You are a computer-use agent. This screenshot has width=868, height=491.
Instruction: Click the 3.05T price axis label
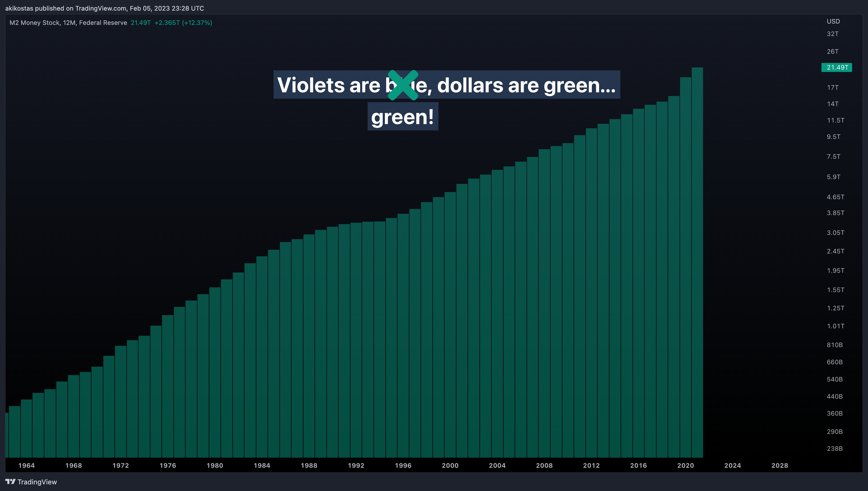point(836,233)
